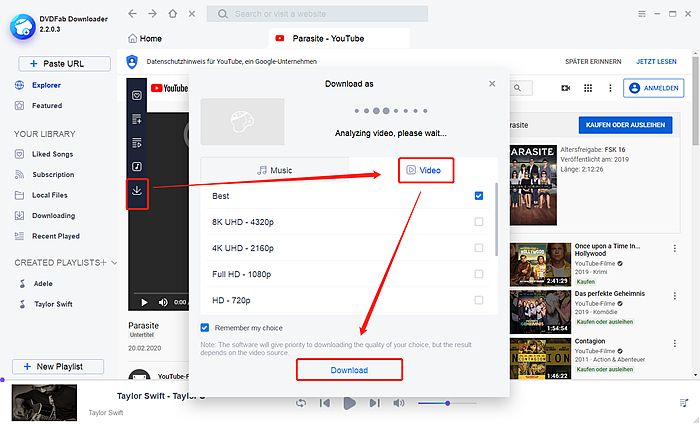This screenshot has width=700, height=424.
Task: Click the YouTube search magnifier button
Action: [518, 88]
